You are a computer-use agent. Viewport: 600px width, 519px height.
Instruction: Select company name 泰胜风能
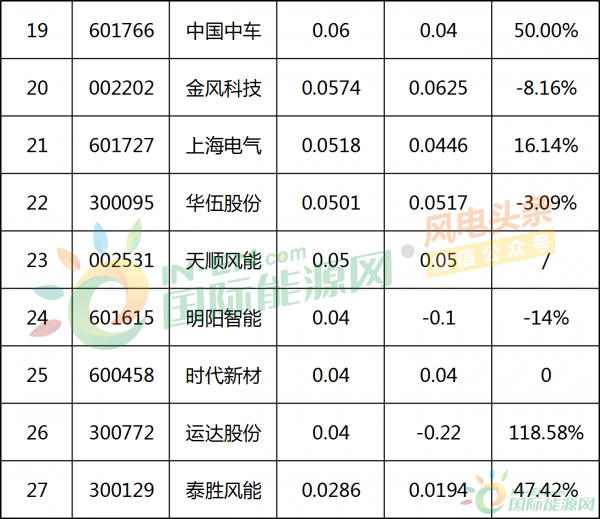(223, 490)
